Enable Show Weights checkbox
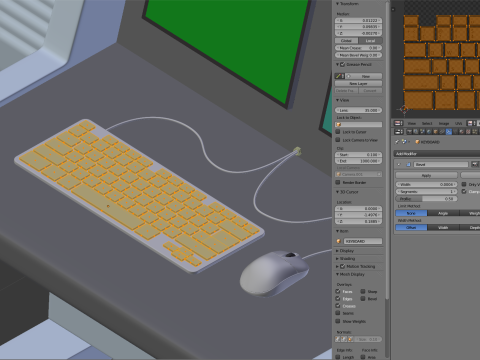Image resolution: width=480 pixels, height=360 pixels. [338, 321]
